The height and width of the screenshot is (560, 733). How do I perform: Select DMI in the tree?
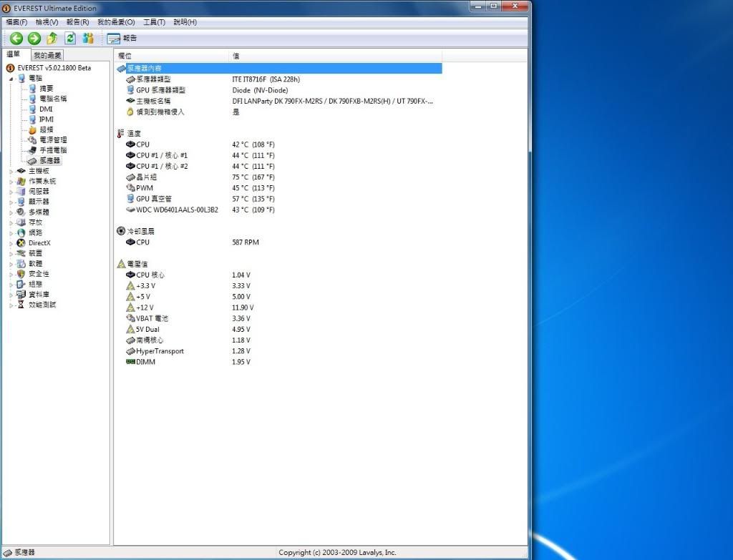tap(46, 109)
